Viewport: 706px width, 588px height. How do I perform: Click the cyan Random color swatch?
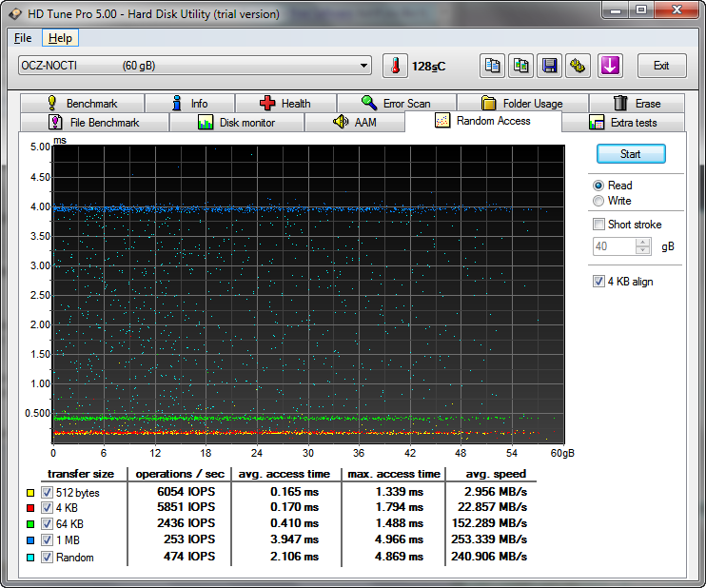point(30,558)
